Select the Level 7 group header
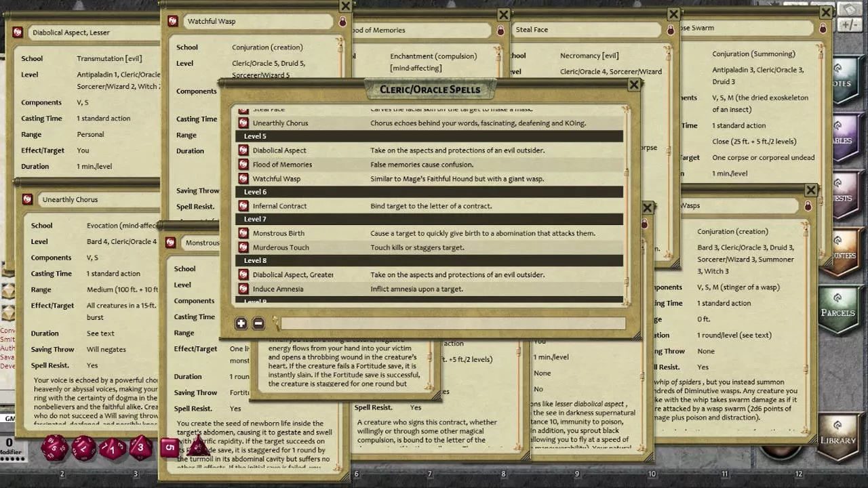Screen dimensions: 868x488 point(429,219)
